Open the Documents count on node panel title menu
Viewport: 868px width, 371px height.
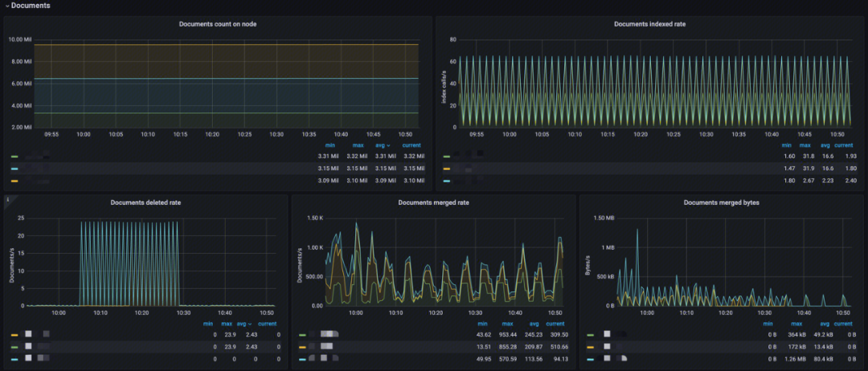click(218, 24)
